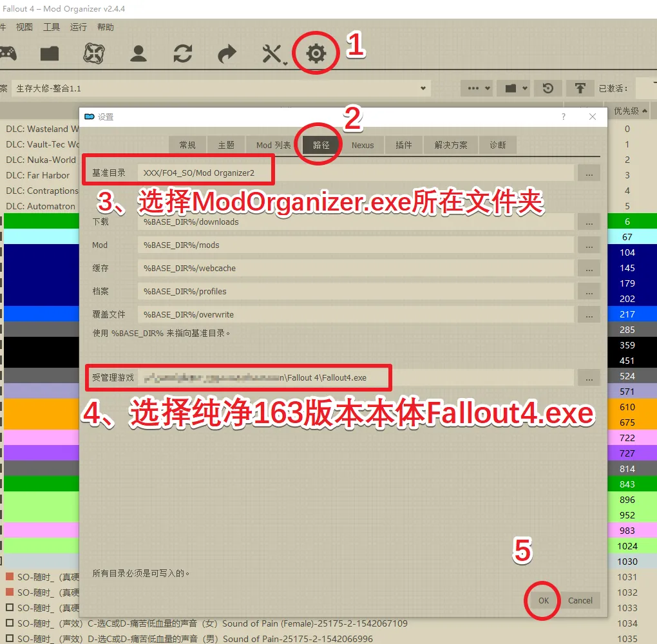Select the 路径 tab
Viewport: 657px width, 644px height.
pos(321,145)
